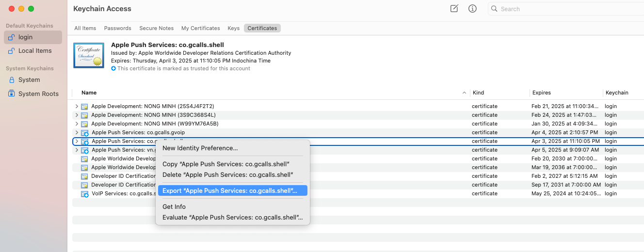This screenshot has width=644, height=252.
Task: Expand Apple Development NONG MINH (W99YM76A5B)
Action: pos(77,124)
